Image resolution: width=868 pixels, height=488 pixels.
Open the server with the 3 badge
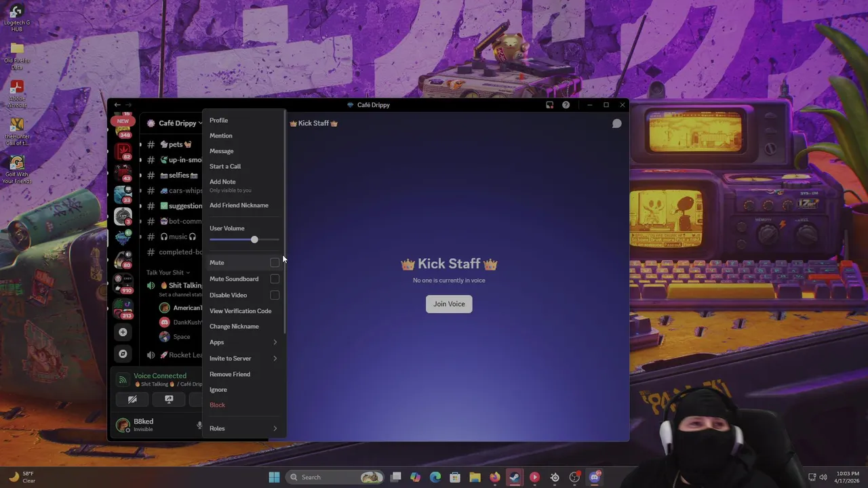123,216
